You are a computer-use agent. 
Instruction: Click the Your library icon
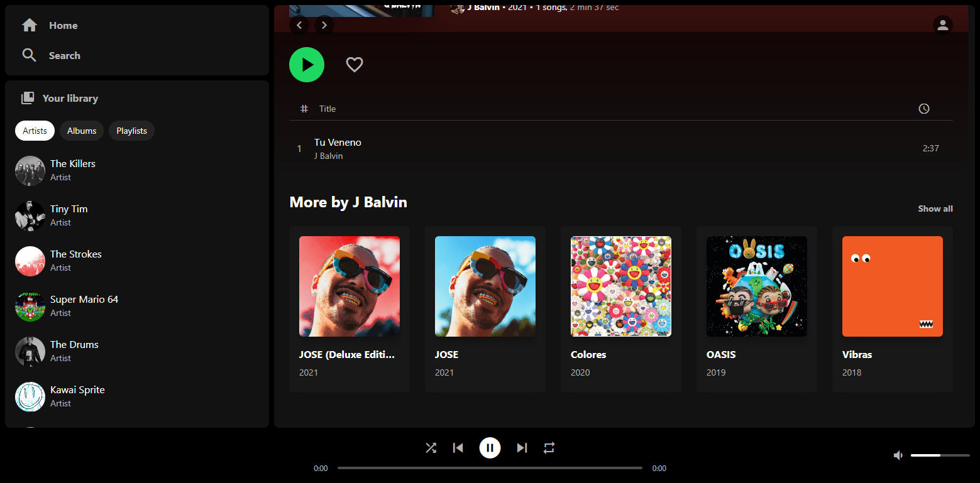click(28, 98)
